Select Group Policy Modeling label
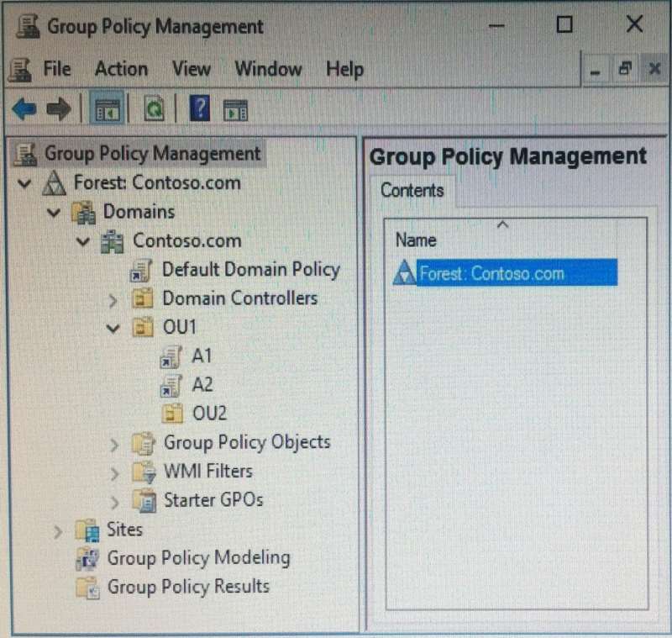672x638 pixels. pyautogui.click(x=199, y=559)
